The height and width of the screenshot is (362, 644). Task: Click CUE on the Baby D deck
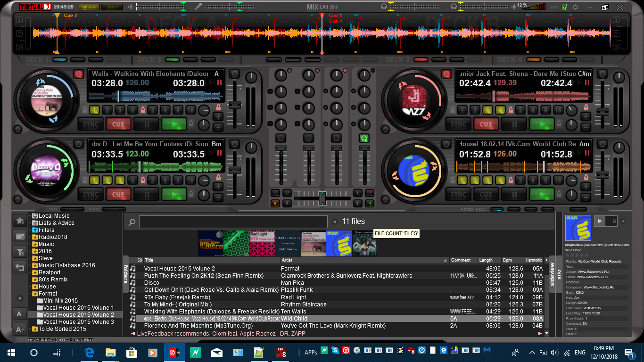118,194
